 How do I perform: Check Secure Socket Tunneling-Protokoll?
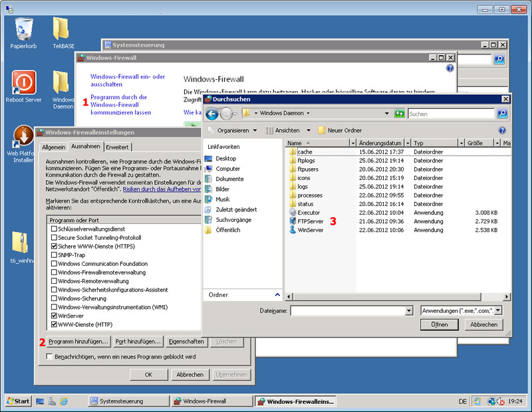[54, 237]
